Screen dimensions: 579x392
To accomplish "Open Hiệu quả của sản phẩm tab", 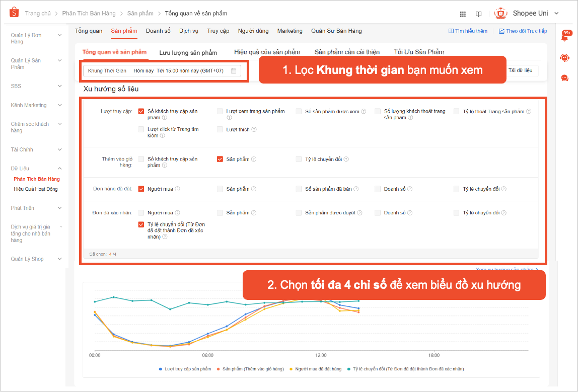I will coord(267,52).
